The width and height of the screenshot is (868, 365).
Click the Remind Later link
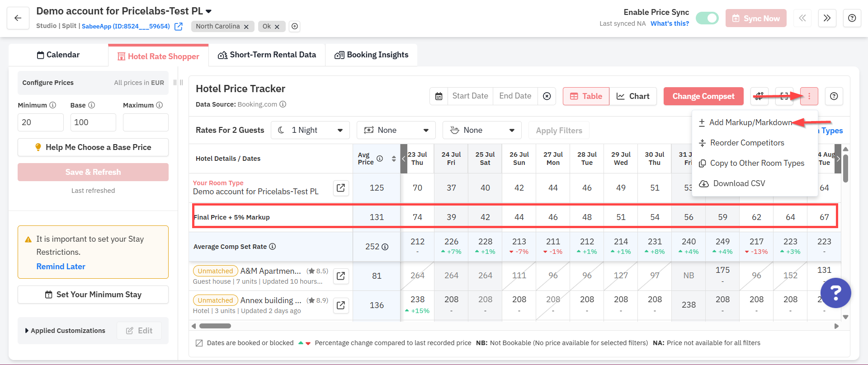pyautogui.click(x=61, y=267)
